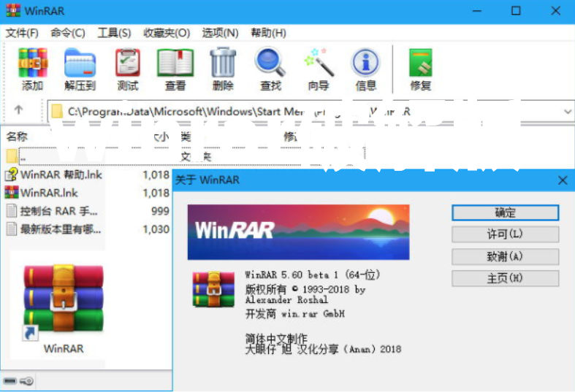Click the WinRAR banner image in About dialog
The width and height of the screenshot is (575, 392).
point(299,232)
